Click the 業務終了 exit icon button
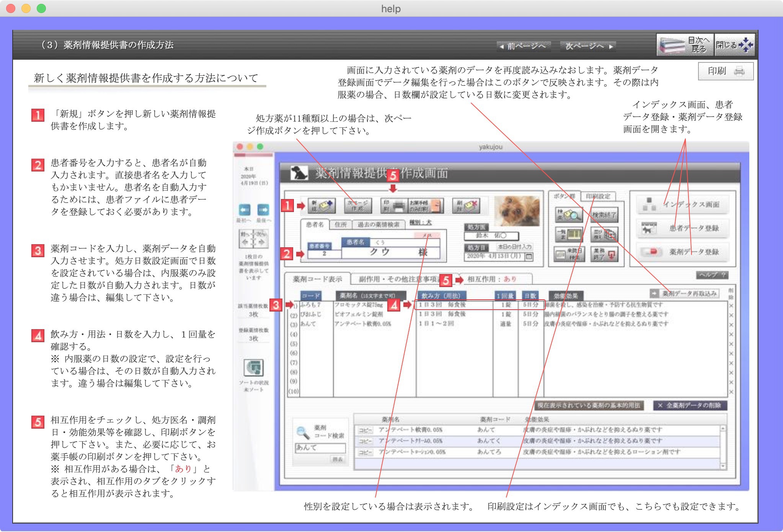This screenshot has height=532, width=783. [605, 254]
